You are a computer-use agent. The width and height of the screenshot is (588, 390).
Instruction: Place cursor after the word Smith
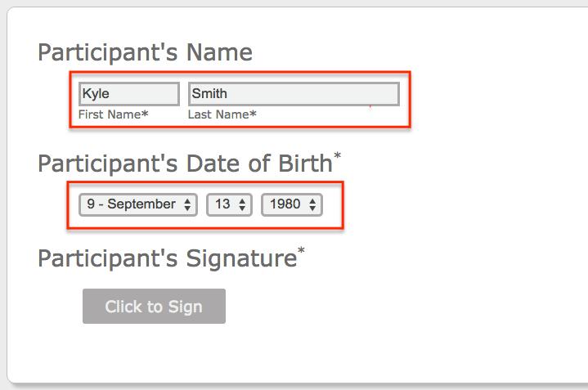228,94
